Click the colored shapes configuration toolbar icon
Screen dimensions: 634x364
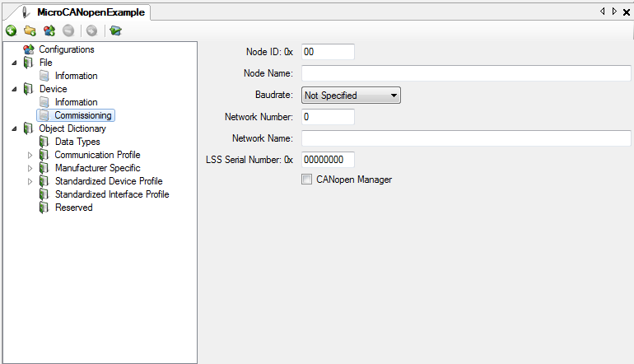coord(49,30)
